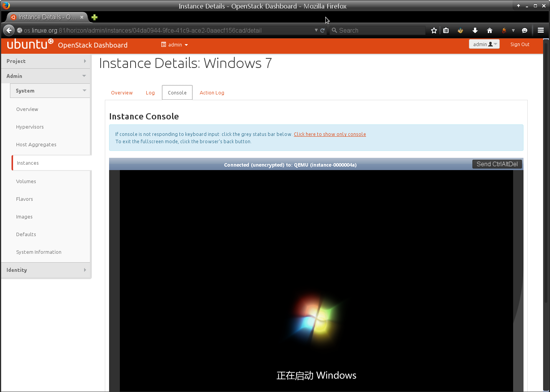Open the Flavors page
Viewport: 550px width, 392px height.
tap(25, 199)
